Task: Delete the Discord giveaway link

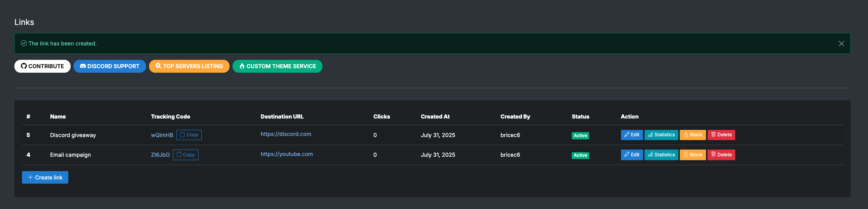Action: pos(721,135)
